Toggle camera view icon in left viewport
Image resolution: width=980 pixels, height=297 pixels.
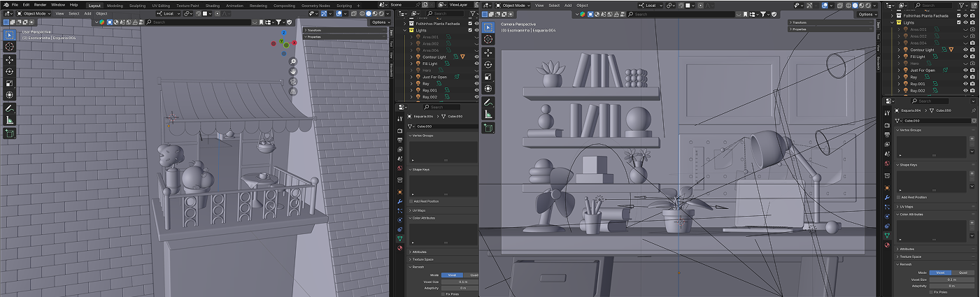pyautogui.click(x=293, y=82)
